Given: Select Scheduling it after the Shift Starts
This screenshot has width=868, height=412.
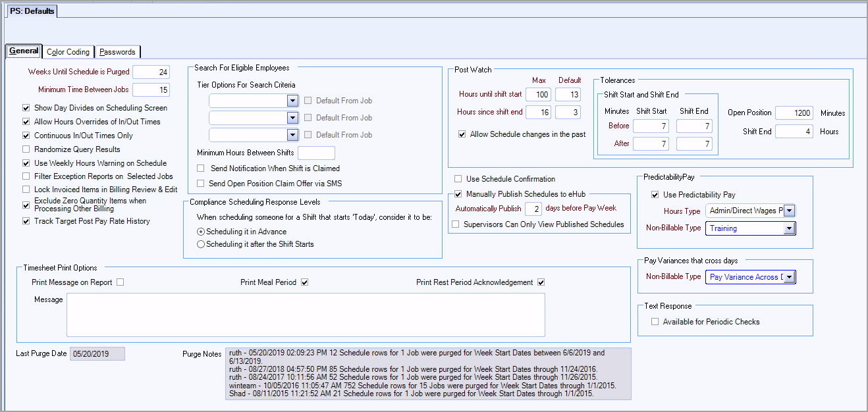Looking at the screenshot, I should 202,244.
